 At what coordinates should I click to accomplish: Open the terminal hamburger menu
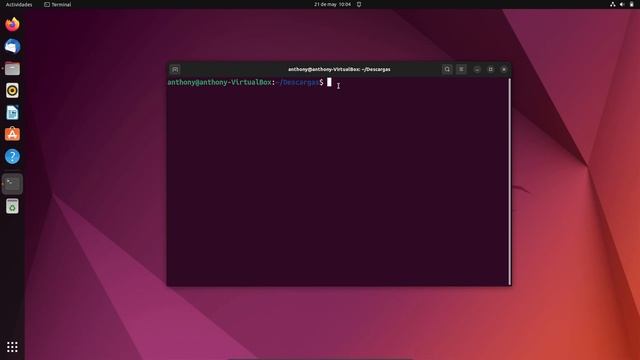click(461, 69)
